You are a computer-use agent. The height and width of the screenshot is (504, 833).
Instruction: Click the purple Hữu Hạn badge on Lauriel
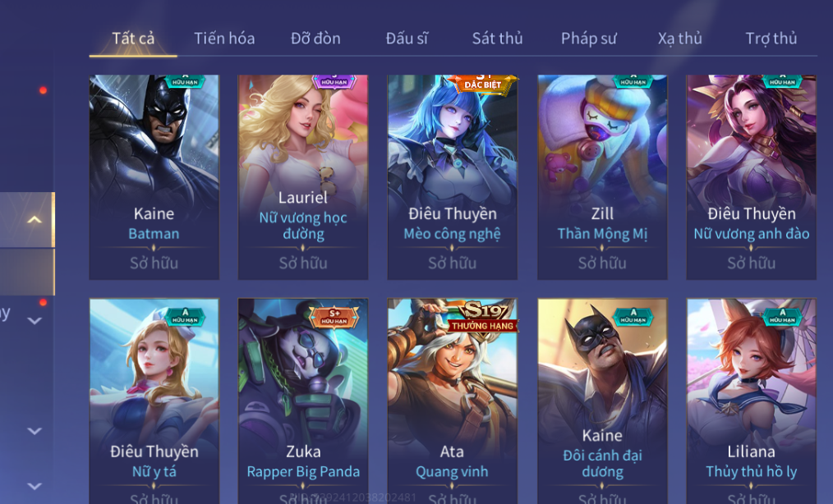pyautogui.click(x=334, y=81)
